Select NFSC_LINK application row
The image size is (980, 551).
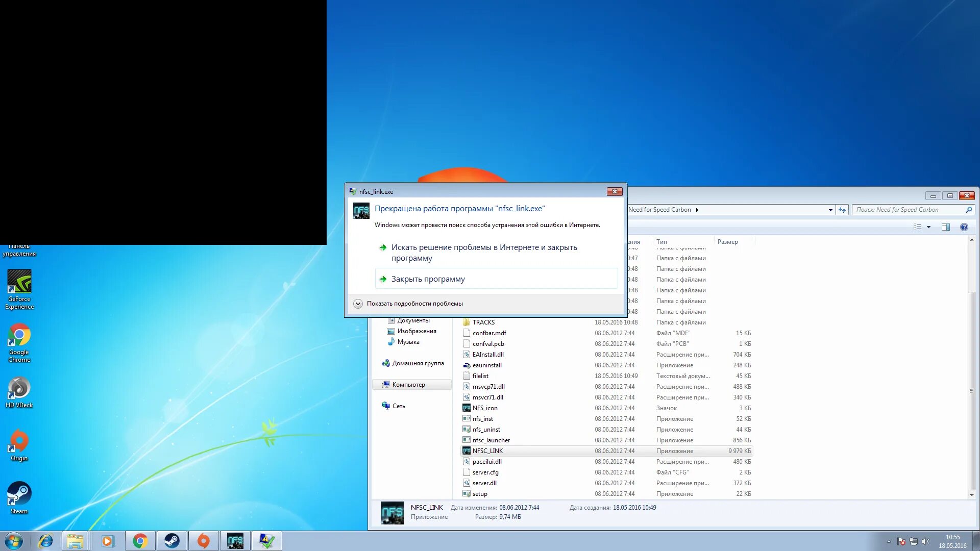[x=606, y=451]
